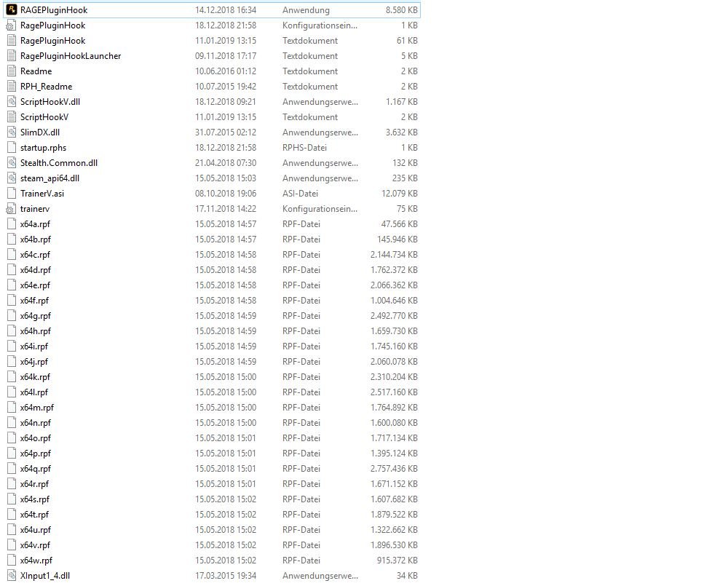728x586 pixels.
Task: Click the trainerv configuration gear icon
Action: coord(12,209)
